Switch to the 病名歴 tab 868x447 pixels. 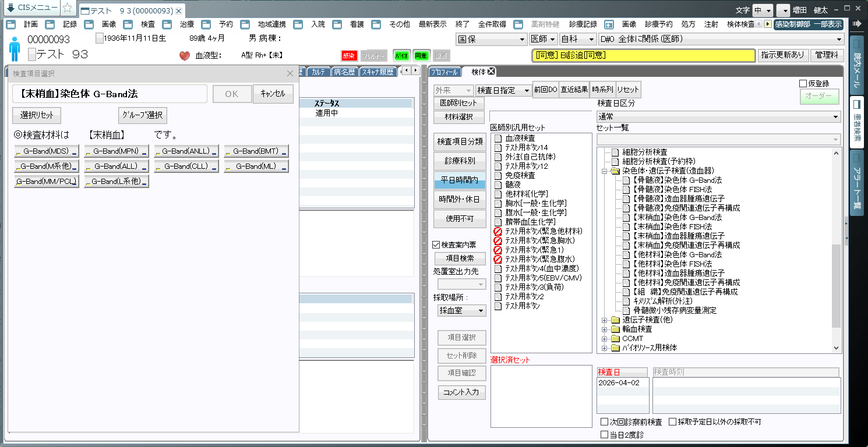click(344, 72)
